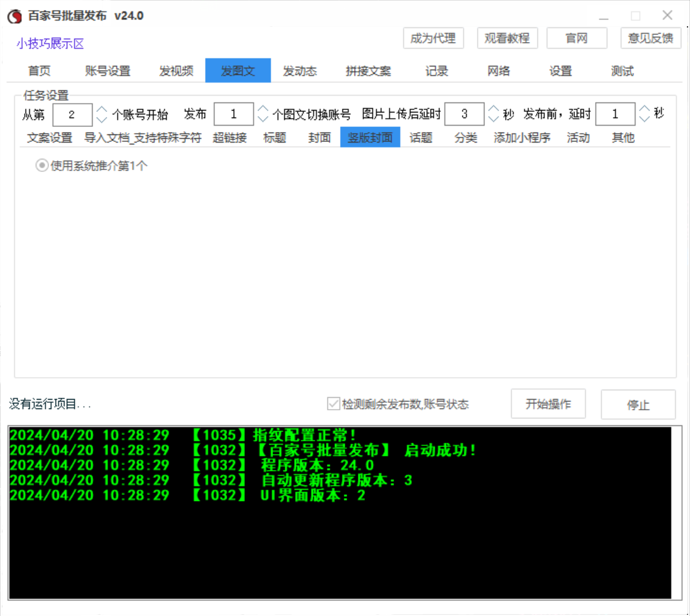Switch to the 超链接 sub-tab
This screenshot has height=616, width=690.
(230, 138)
